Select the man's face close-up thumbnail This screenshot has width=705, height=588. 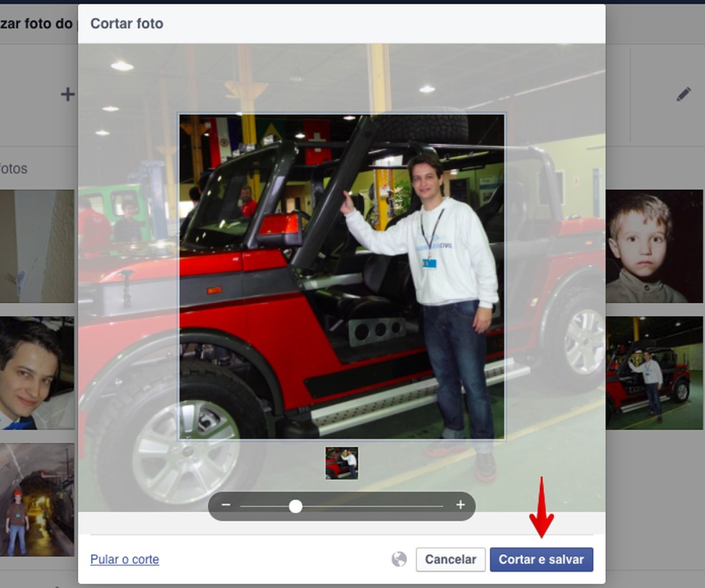coord(37,372)
